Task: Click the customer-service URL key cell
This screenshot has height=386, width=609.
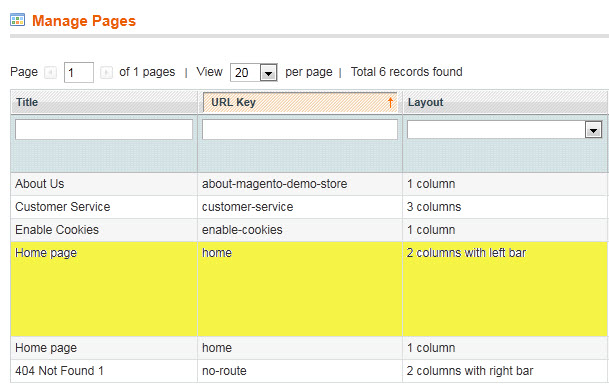Action: pyautogui.click(x=300, y=207)
